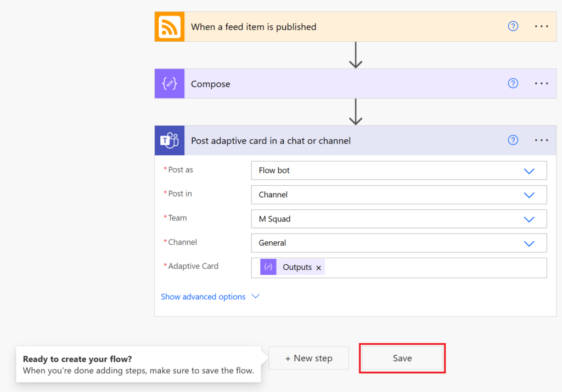Open the ellipsis menu on the feed trigger
Screen dimensions: 562x392
tap(541, 26)
